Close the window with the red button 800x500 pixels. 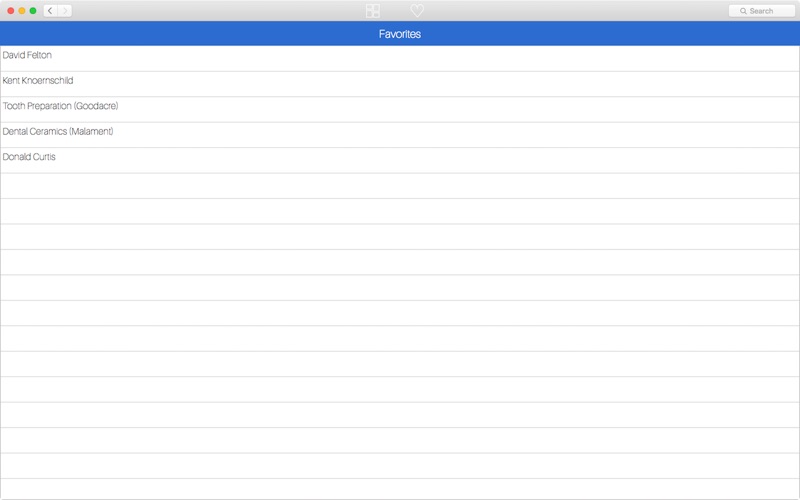[11, 11]
